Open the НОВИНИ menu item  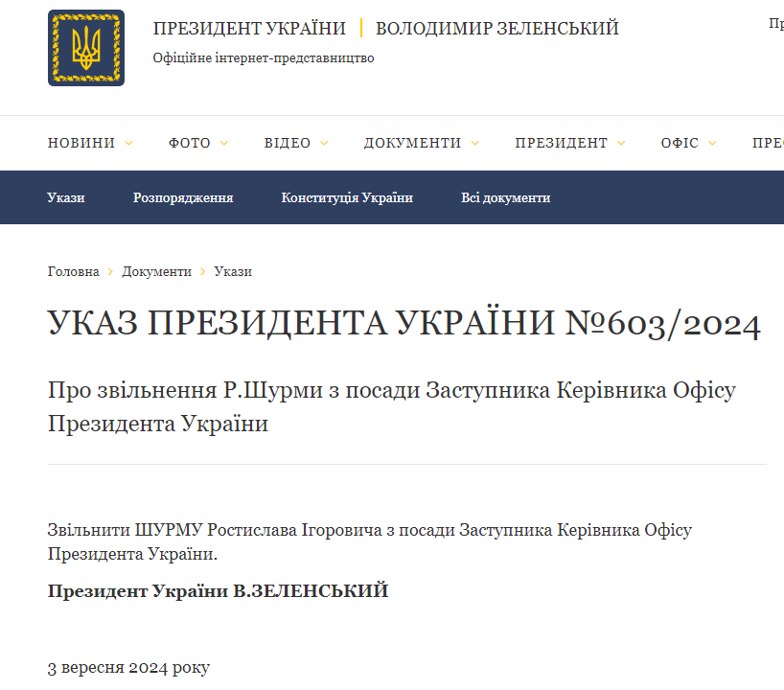[x=83, y=143]
